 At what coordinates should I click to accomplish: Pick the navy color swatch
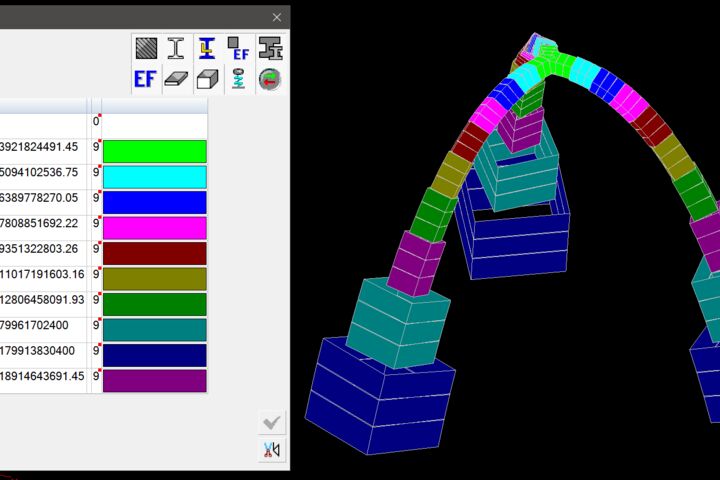pos(155,356)
